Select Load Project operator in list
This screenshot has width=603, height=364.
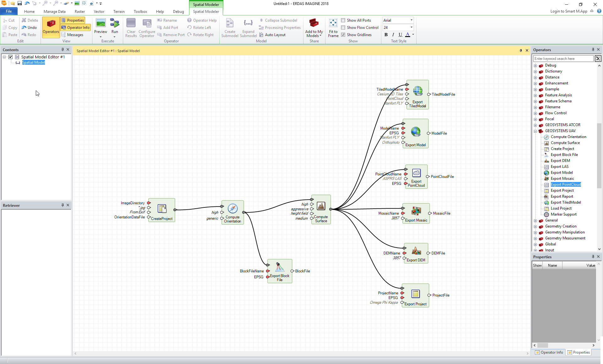(x=561, y=208)
